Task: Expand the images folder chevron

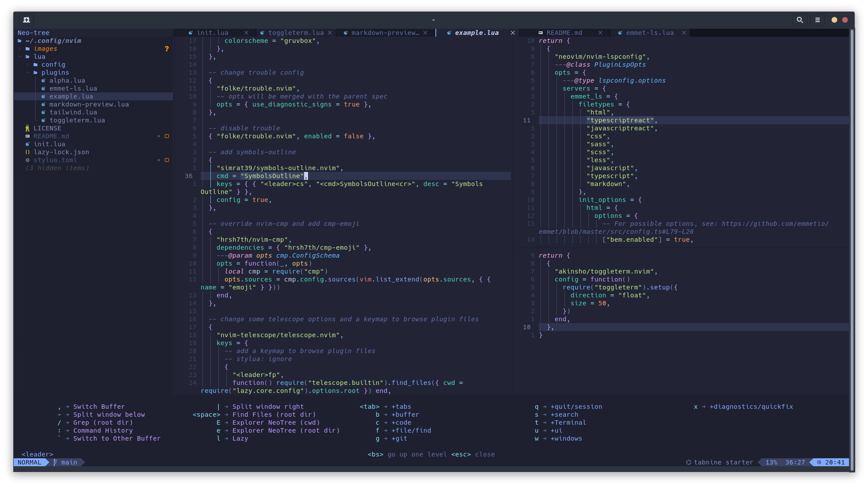Action: pyautogui.click(x=19, y=49)
